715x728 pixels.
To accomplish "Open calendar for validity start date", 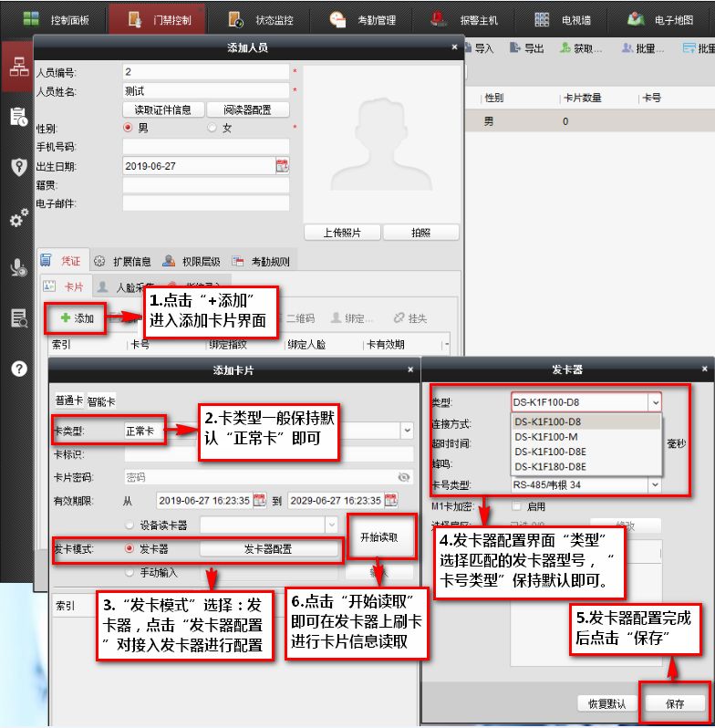I will 260,500.
